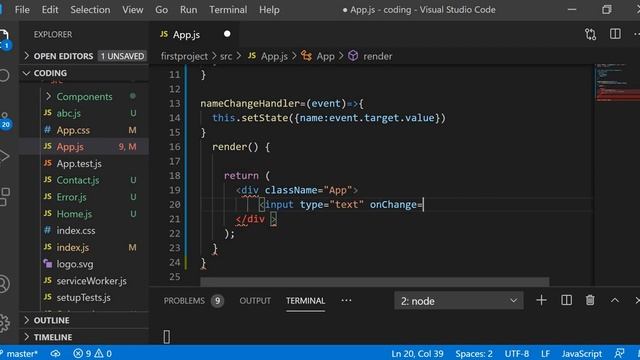The width and height of the screenshot is (640, 360).
Task: Open the Search activity bar icon
Action: point(4,76)
